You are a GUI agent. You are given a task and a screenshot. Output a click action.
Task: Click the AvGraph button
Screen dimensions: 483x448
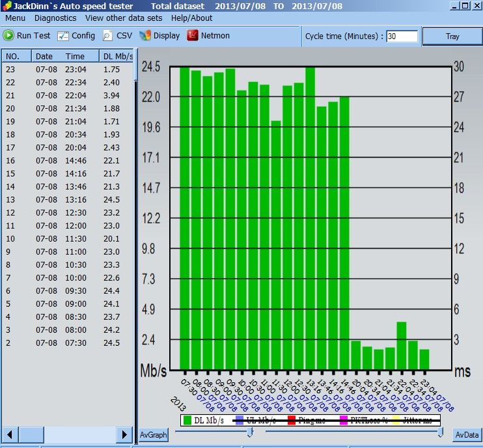(154, 435)
